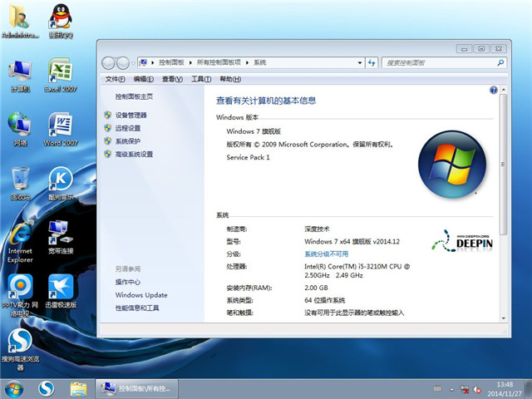Expand the recent pages dropdown arrow
The image size is (532, 399).
(133, 63)
